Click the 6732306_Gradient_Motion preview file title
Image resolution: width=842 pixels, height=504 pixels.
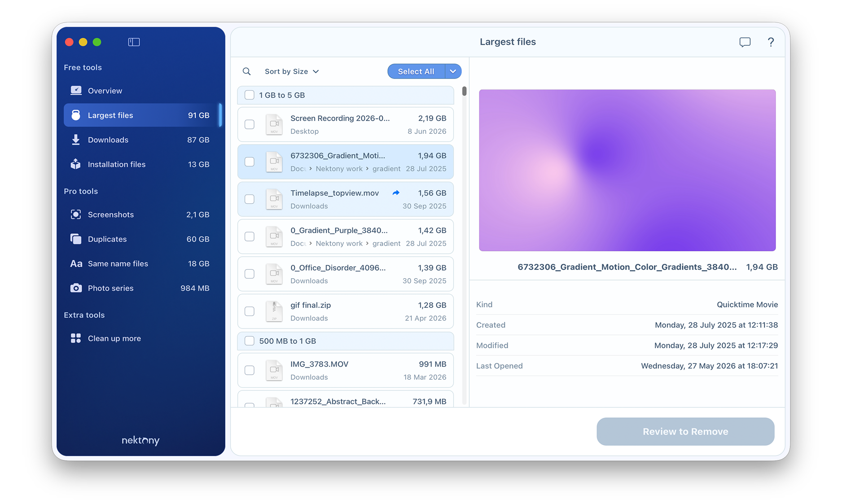(x=627, y=267)
